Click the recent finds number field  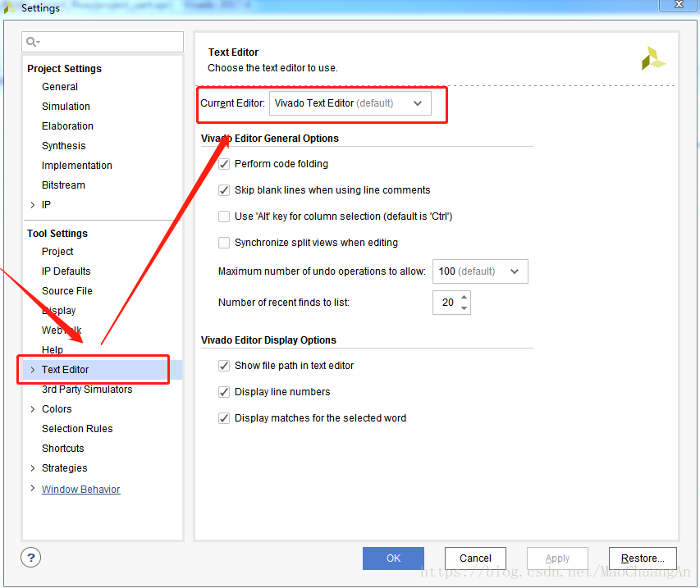(x=446, y=303)
